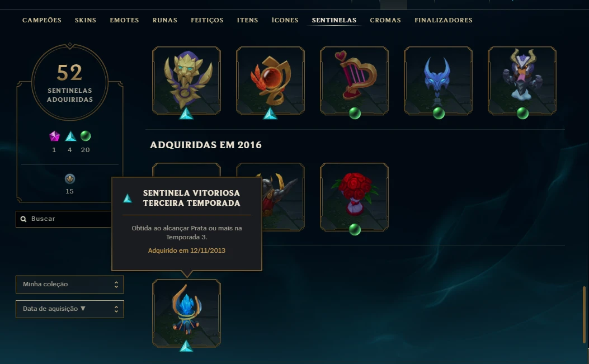Open the Cromas tab
Viewport: 589px width, 364px height.
coord(385,20)
